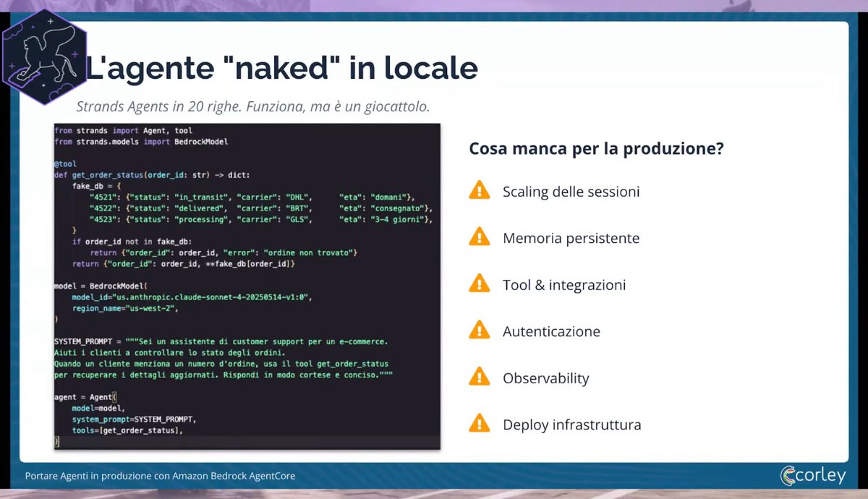Click the winged lion hexagon logo
The height and width of the screenshot is (499, 868).
(x=43, y=57)
